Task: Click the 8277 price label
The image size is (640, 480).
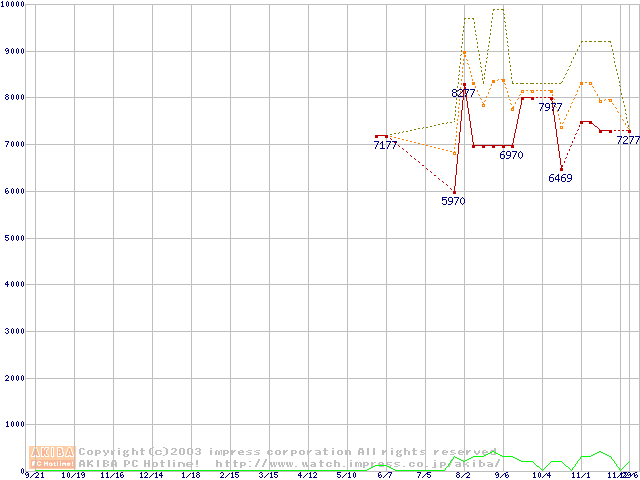Action: tap(463, 93)
